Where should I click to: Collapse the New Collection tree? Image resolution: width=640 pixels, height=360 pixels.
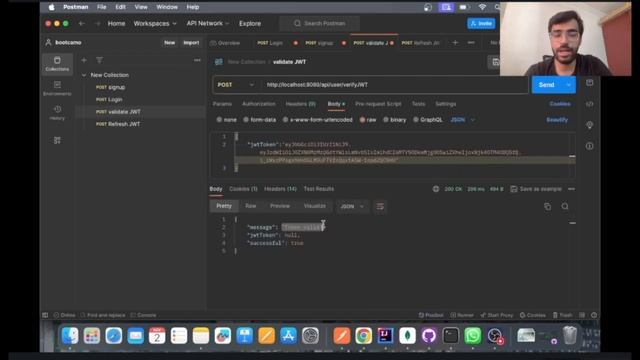84,75
